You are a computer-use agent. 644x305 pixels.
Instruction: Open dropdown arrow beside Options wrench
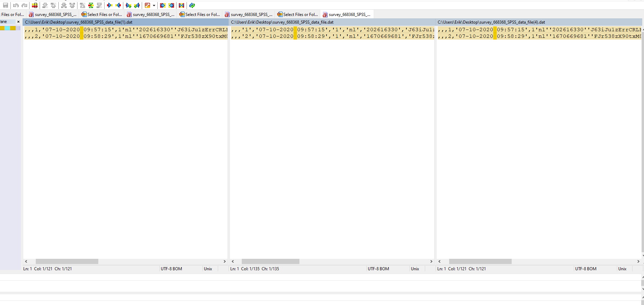click(154, 5)
